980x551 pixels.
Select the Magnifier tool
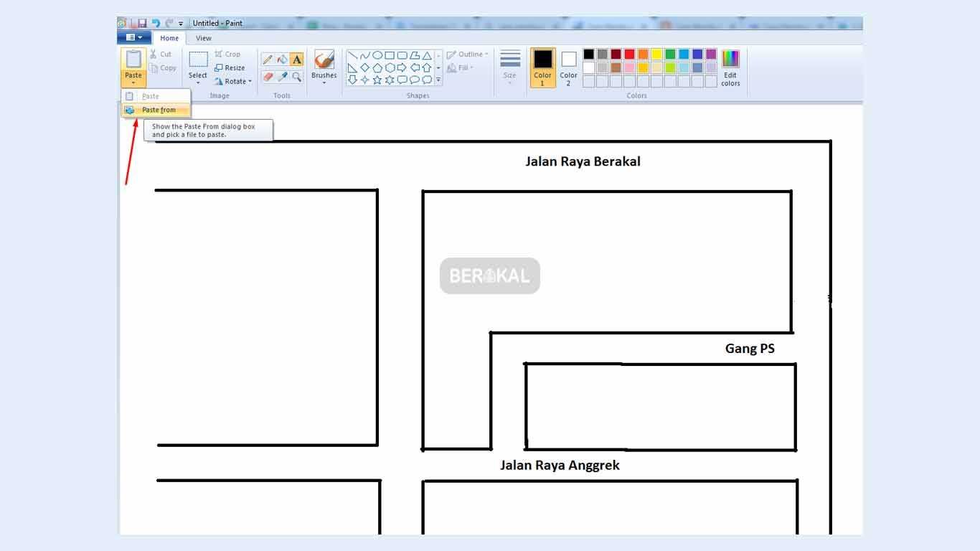(x=296, y=76)
